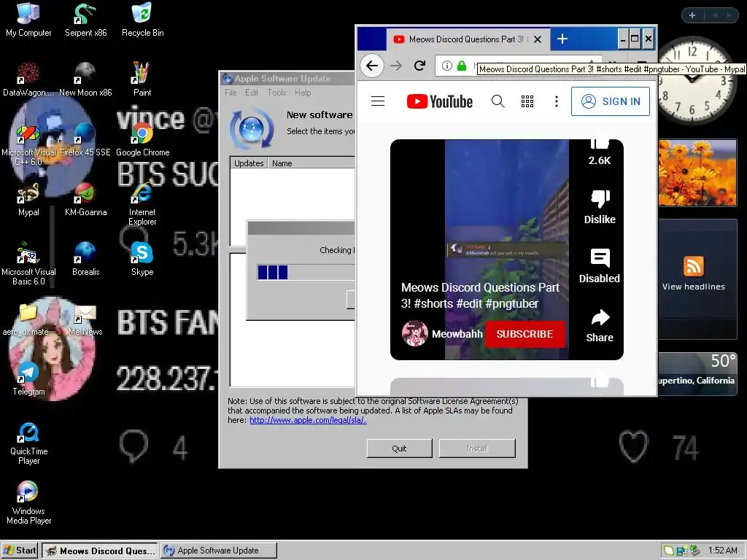This screenshot has height=560, width=747.
Task: Click the browser forward arrow
Action: [396, 65]
